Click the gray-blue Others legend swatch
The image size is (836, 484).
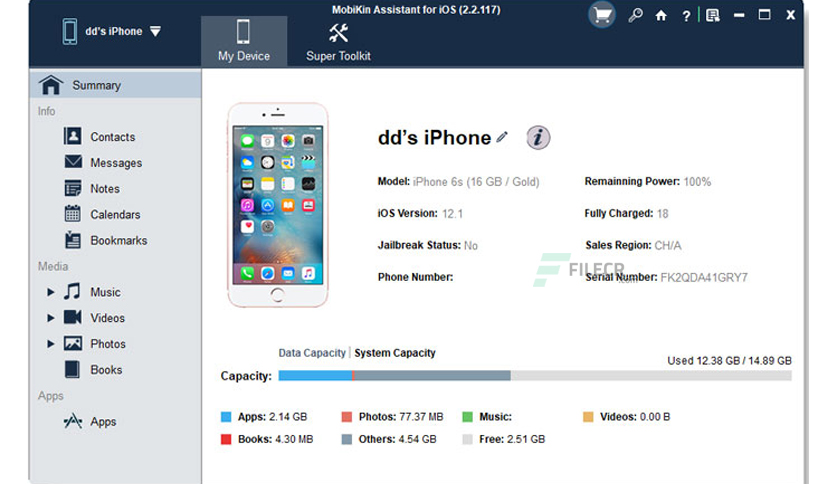[347, 439]
